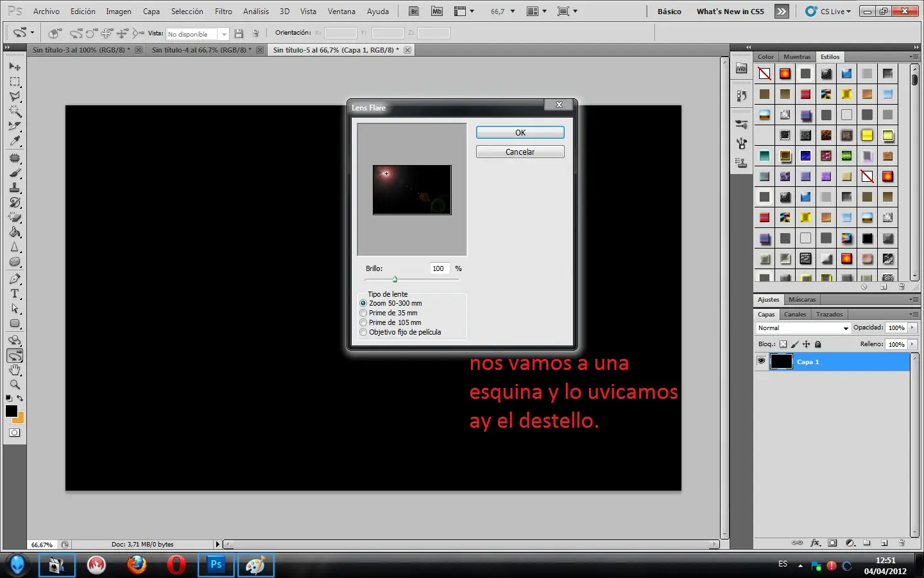Select the Rectangular Marquee tool

15,82
